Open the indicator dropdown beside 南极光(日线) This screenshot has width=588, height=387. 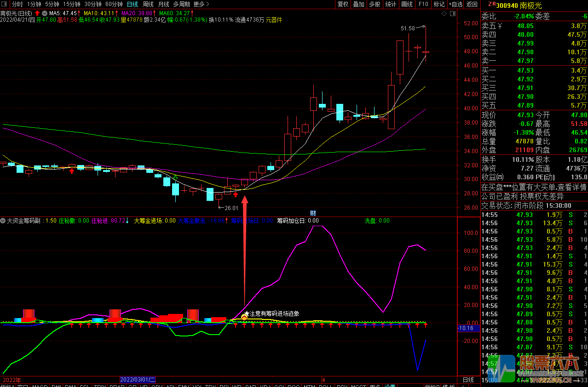click(x=44, y=13)
